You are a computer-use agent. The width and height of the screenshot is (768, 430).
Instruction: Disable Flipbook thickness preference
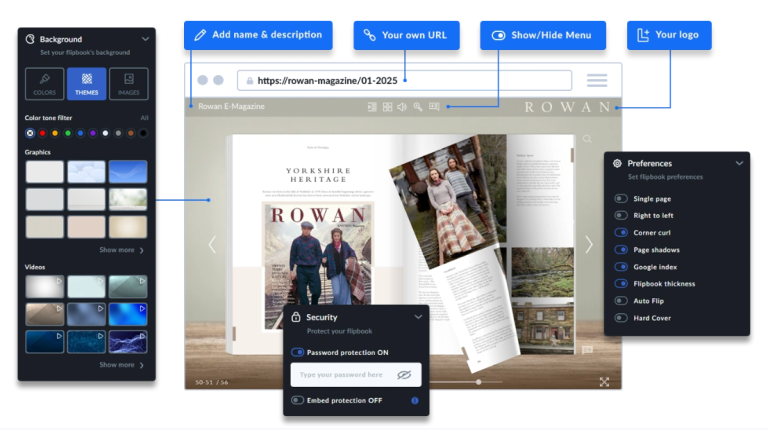point(621,284)
